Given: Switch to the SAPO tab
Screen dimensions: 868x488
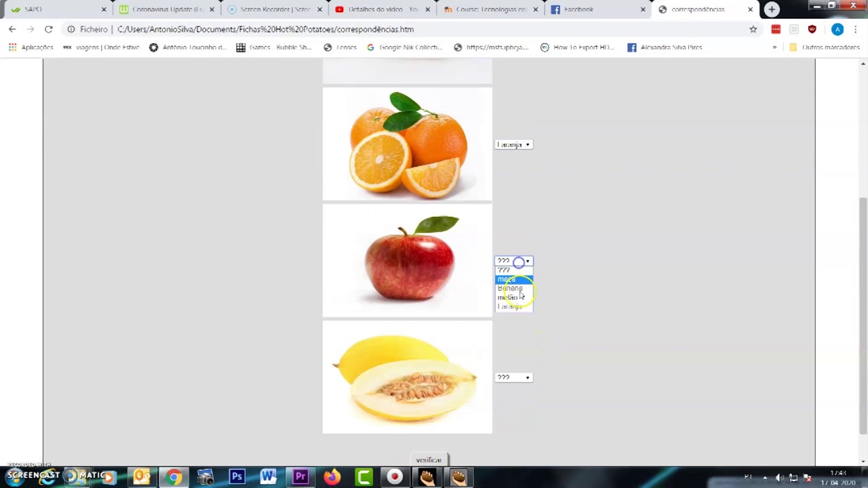Looking at the screenshot, I should (58, 9).
